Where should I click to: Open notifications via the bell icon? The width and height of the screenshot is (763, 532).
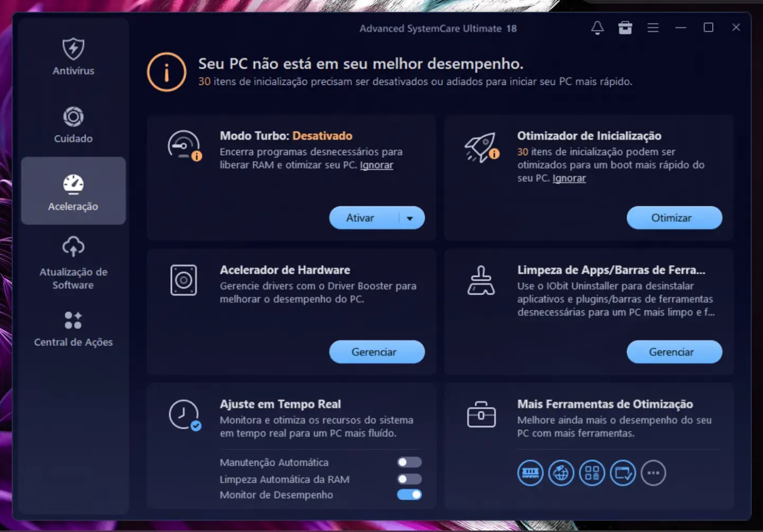pyautogui.click(x=597, y=28)
